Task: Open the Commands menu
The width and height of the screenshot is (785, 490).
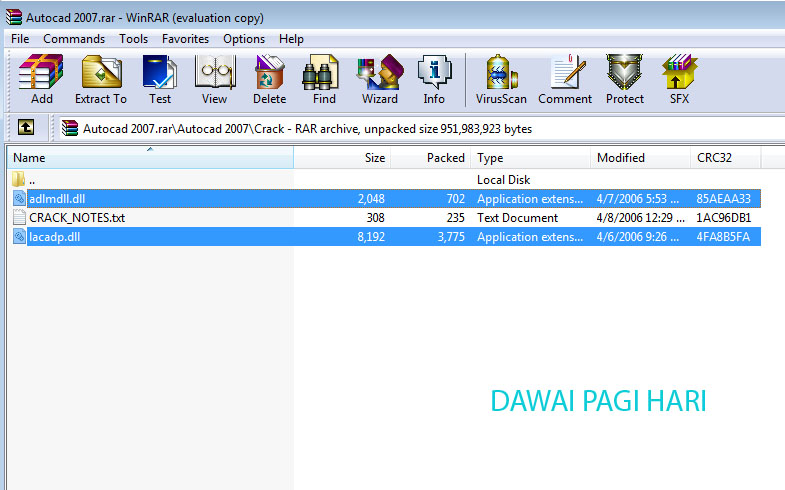Action: 74,39
